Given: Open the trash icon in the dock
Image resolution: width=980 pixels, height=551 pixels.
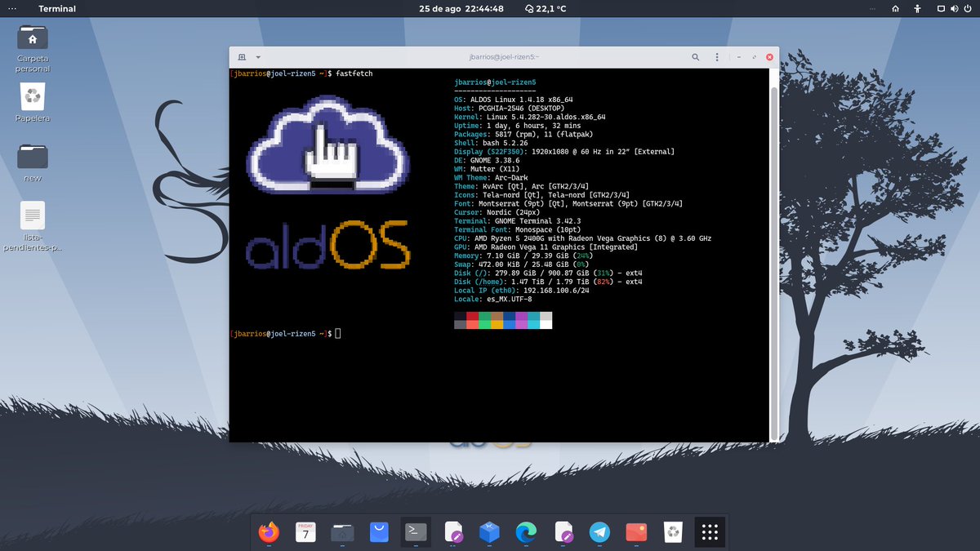Looking at the screenshot, I should coord(673,532).
